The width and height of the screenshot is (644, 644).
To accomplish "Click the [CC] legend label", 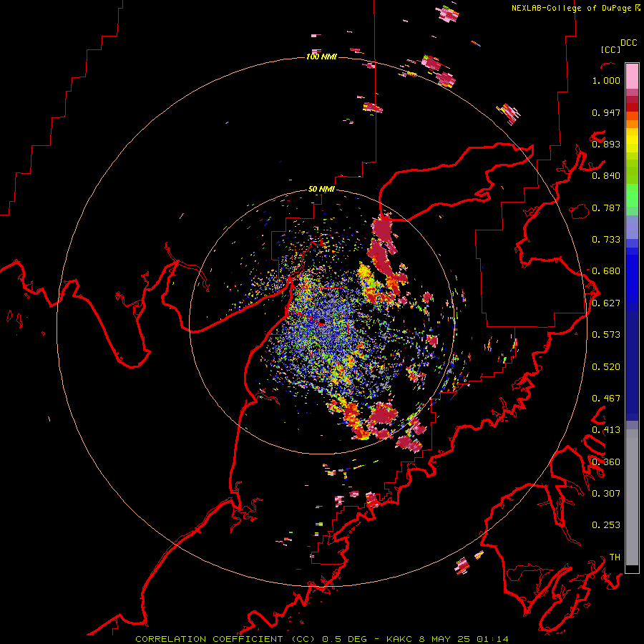I will 610,49.
